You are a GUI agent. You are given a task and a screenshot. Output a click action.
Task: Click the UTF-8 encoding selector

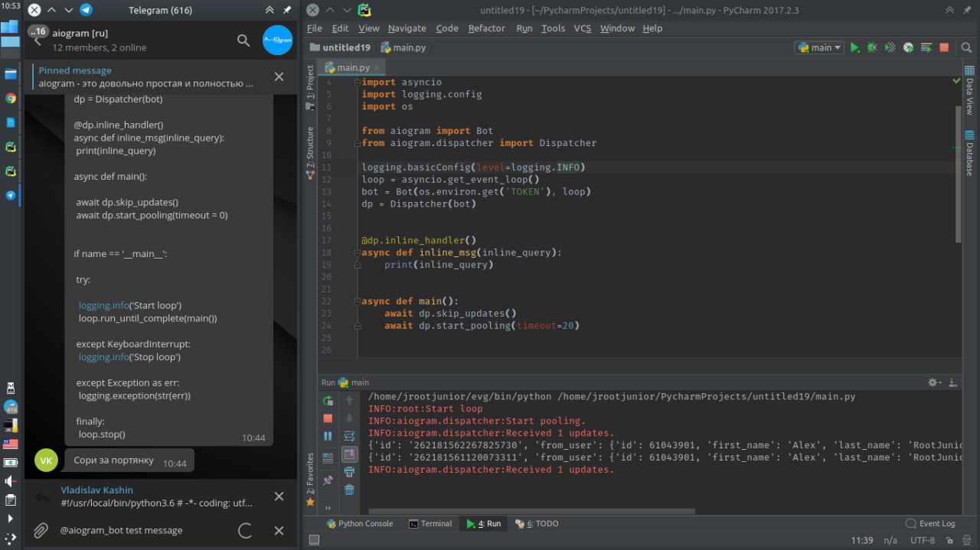tap(922, 541)
